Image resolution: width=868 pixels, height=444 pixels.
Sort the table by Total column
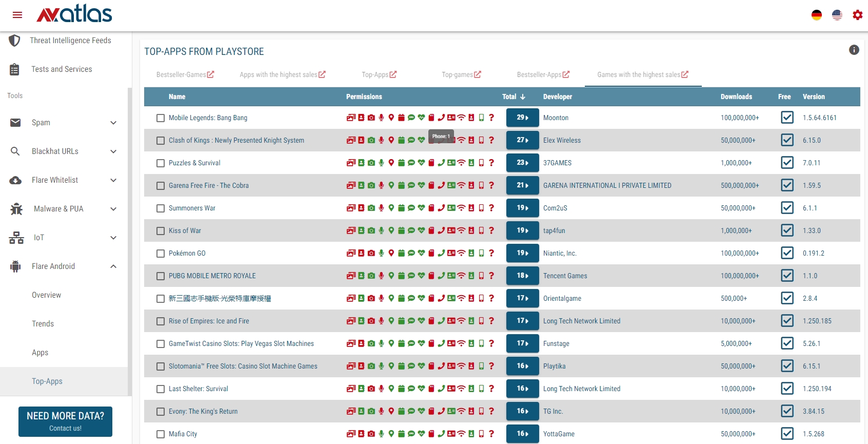tap(513, 96)
